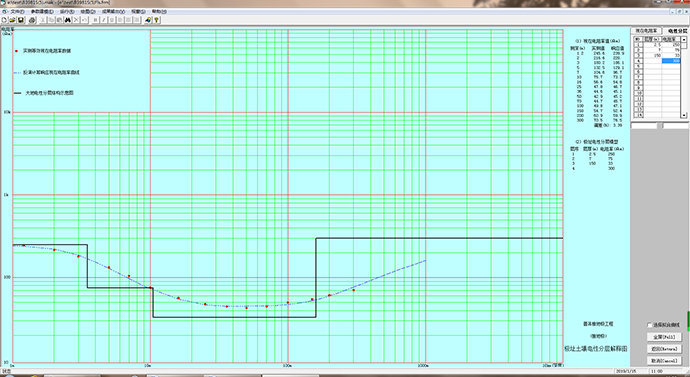
Task: Open the first menu in the menu bar
Action: [x=16, y=11]
